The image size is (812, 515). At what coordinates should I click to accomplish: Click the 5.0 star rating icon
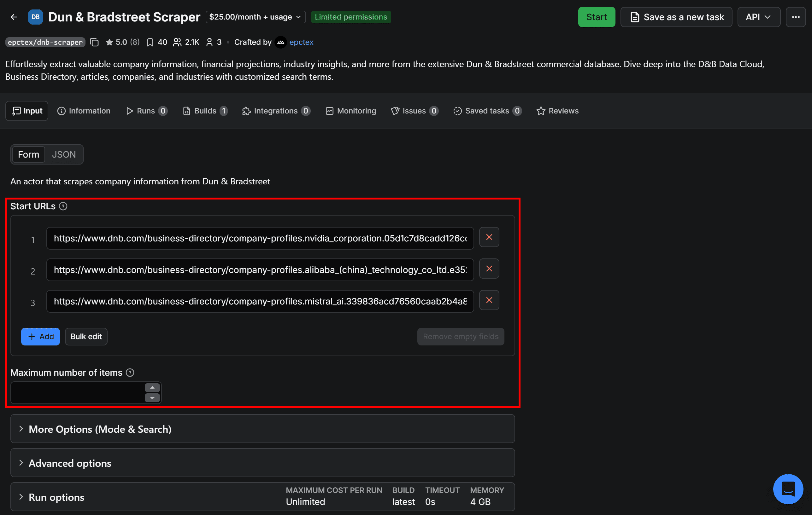coord(109,42)
